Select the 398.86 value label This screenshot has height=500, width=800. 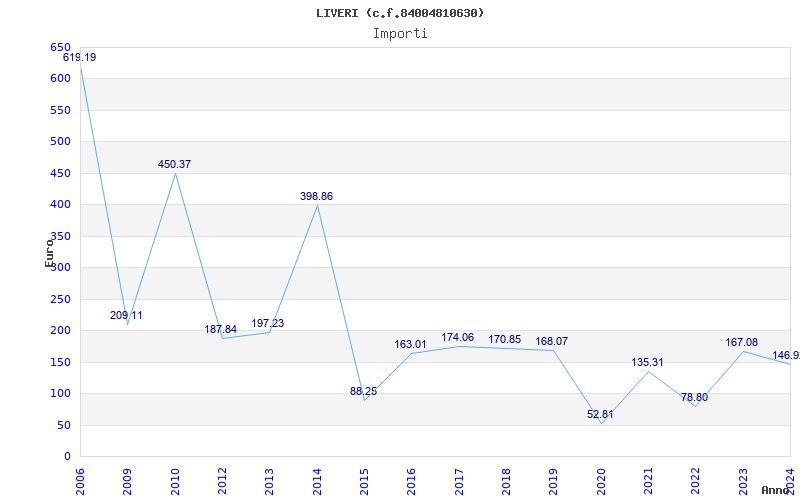316,196
